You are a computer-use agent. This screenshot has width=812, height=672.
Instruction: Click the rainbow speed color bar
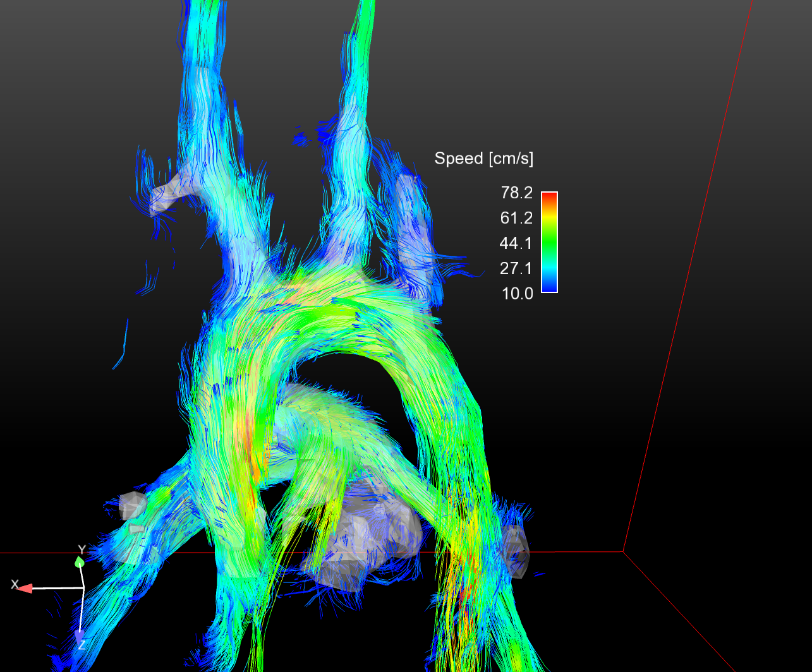pyautogui.click(x=549, y=242)
